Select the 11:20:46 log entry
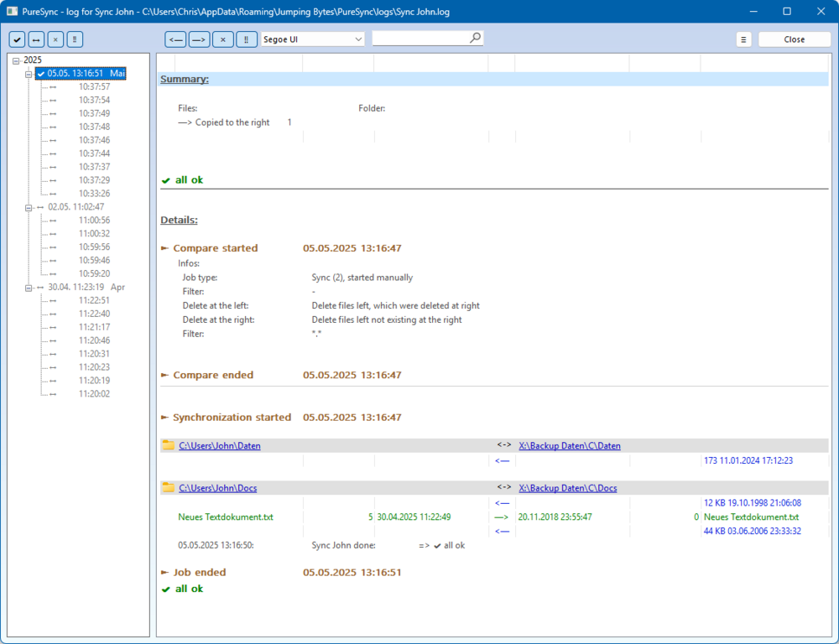This screenshot has width=839, height=644. (x=94, y=340)
